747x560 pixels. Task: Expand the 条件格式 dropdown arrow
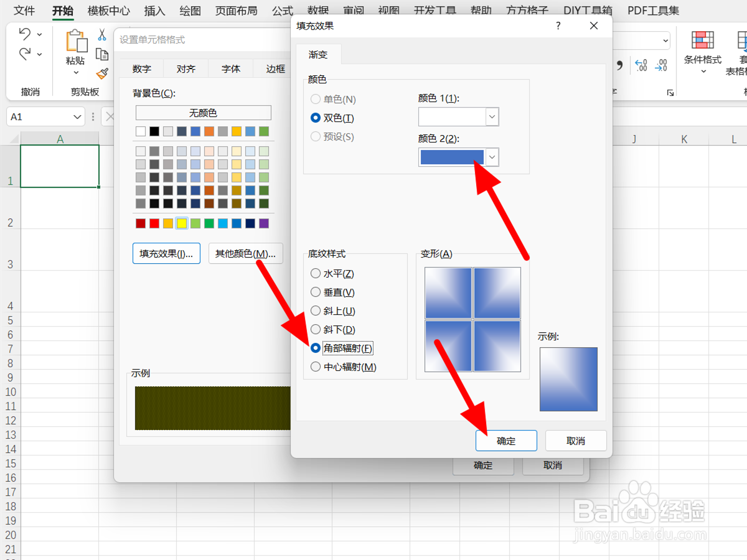(x=703, y=72)
